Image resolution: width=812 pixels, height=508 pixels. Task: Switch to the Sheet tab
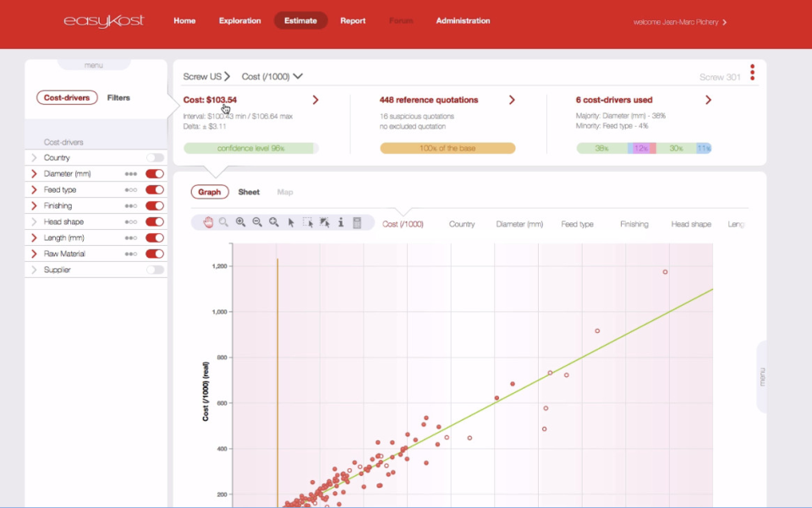(249, 192)
